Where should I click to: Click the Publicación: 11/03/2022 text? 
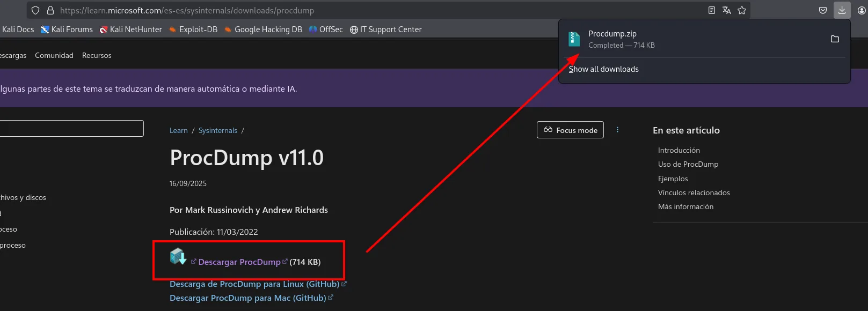pos(214,232)
